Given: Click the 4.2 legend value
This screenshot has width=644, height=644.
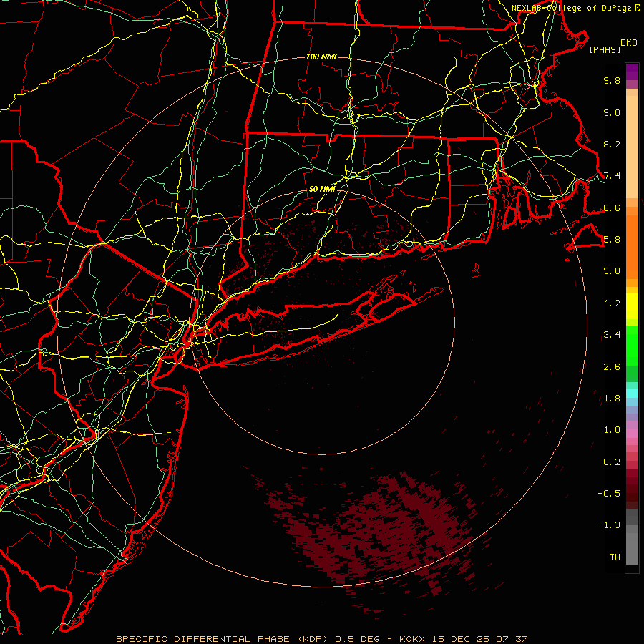Looking at the screenshot, I should click(x=612, y=303).
